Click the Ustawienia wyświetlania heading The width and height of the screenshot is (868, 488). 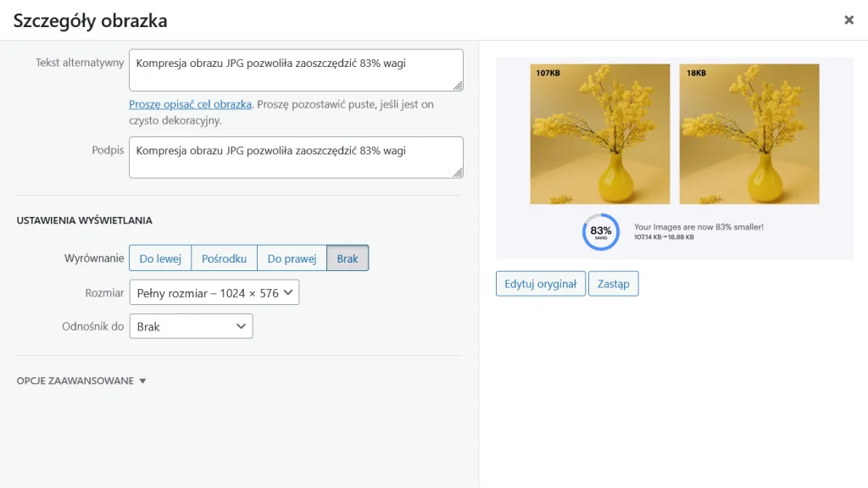(84, 220)
